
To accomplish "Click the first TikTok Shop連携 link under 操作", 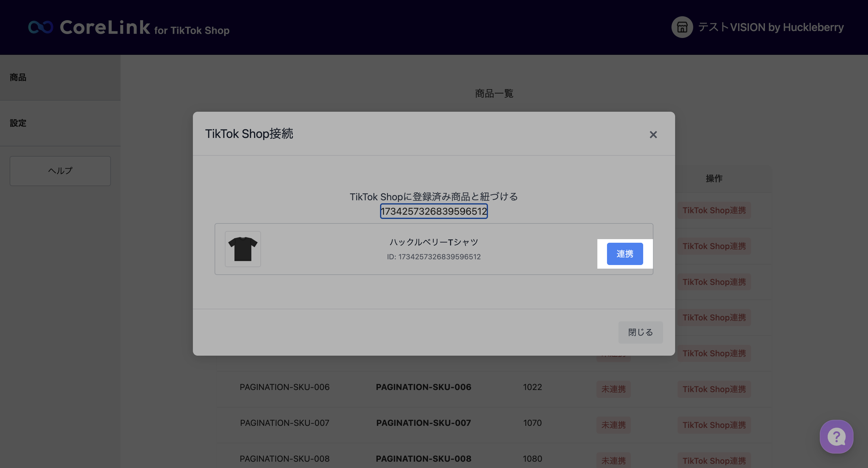I will point(714,211).
